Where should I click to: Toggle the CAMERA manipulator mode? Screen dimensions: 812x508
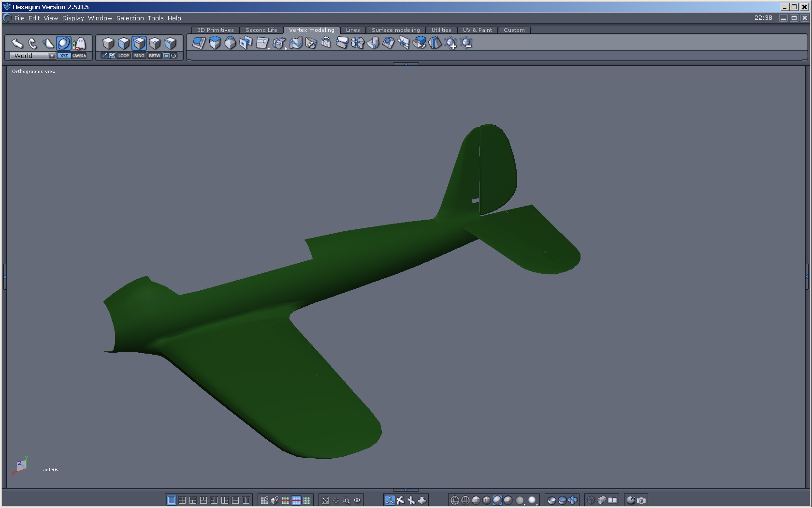pyautogui.click(x=79, y=56)
